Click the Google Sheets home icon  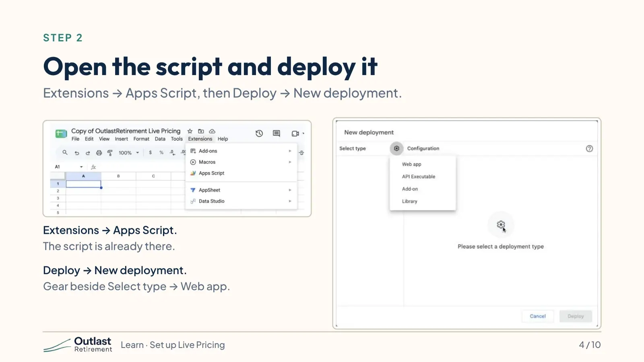(x=61, y=134)
